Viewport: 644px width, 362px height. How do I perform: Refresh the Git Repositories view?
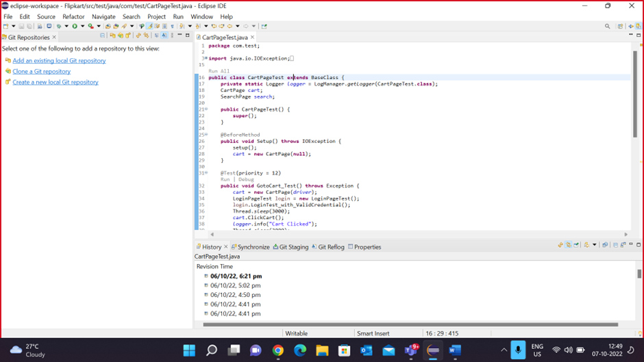pos(138,36)
